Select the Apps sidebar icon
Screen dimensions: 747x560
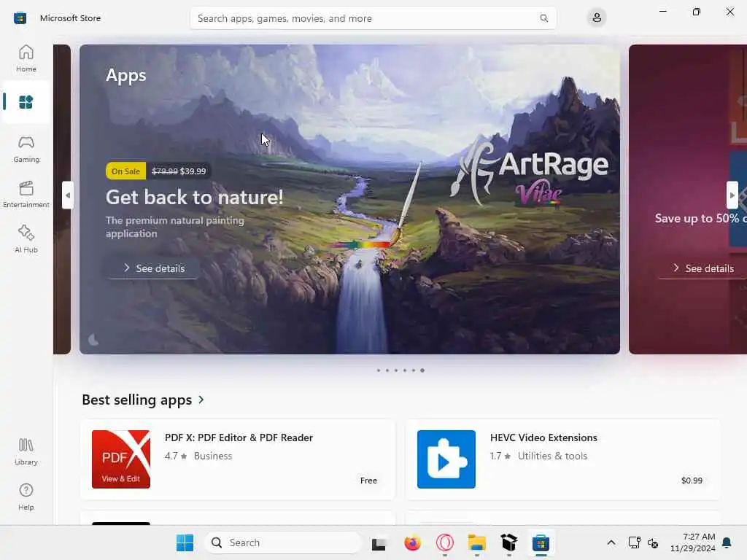coord(26,102)
